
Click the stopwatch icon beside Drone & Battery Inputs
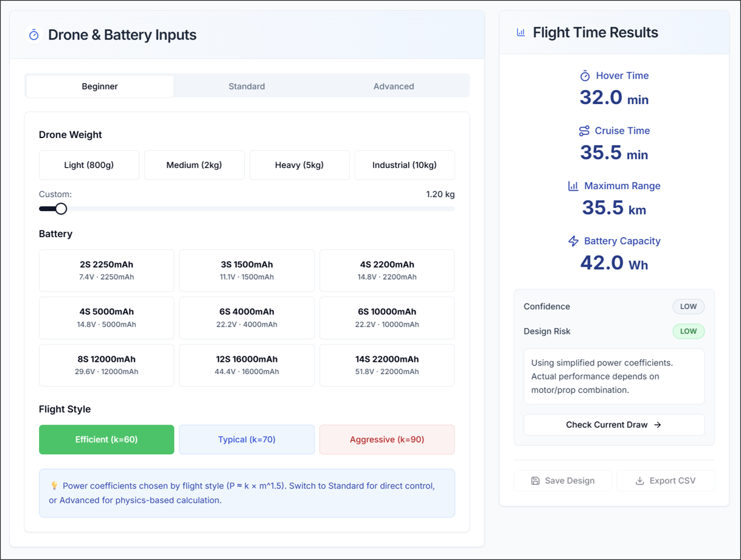[33, 35]
